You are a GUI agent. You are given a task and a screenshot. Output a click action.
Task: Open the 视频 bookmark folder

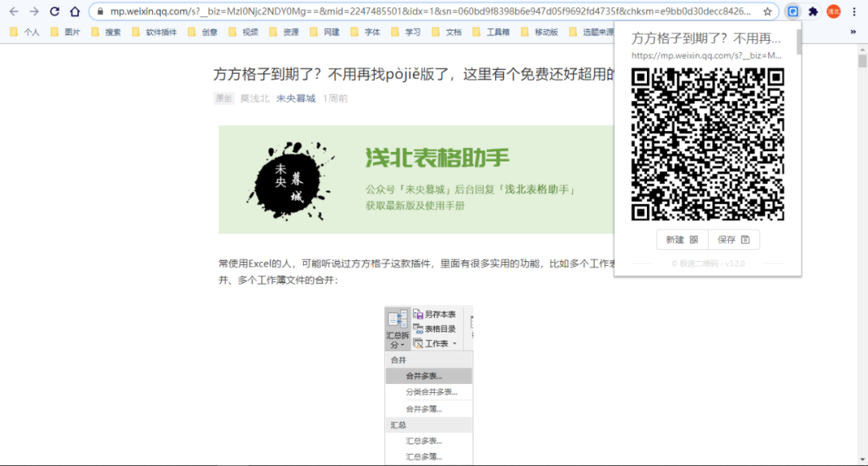point(243,32)
